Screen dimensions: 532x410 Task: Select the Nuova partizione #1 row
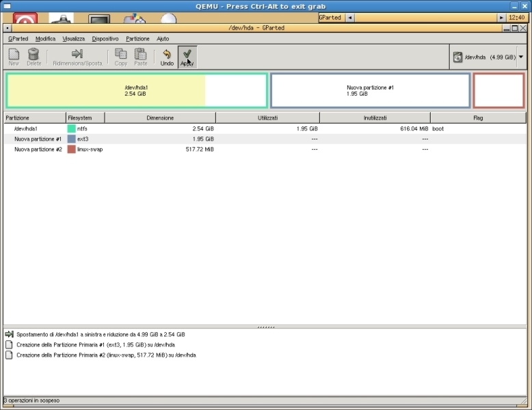(265, 139)
